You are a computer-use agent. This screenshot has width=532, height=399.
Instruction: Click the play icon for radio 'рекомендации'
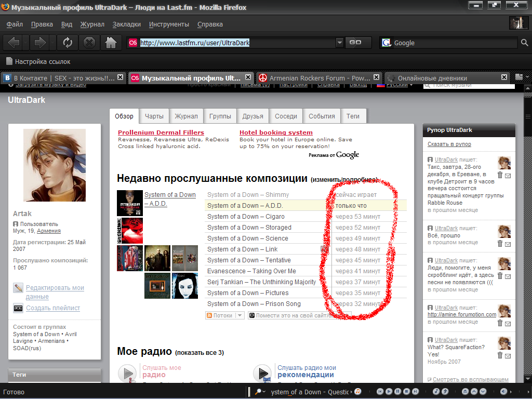click(x=262, y=374)
